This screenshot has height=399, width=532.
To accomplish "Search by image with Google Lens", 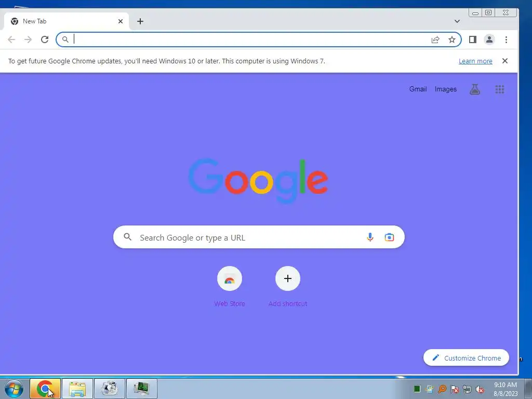I will click(389, 237).
